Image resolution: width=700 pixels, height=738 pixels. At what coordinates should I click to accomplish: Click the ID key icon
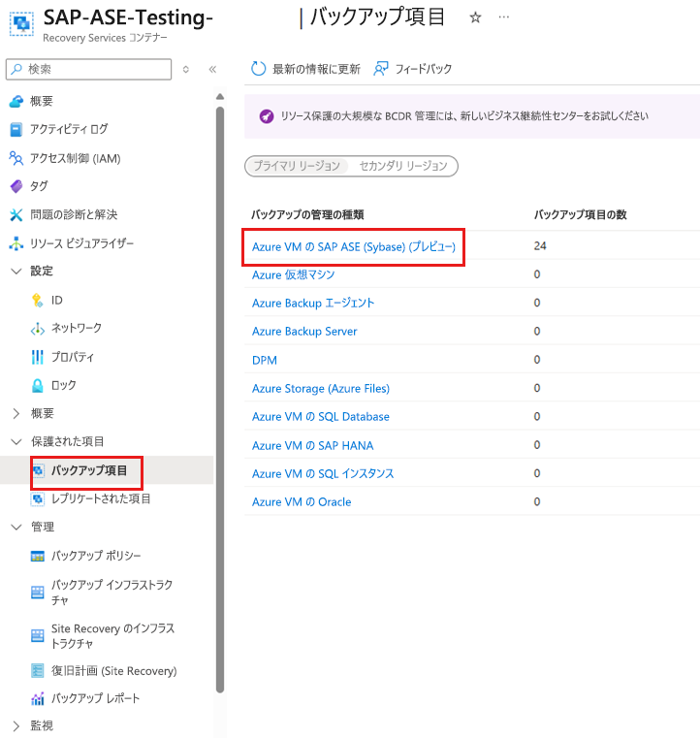37,301
